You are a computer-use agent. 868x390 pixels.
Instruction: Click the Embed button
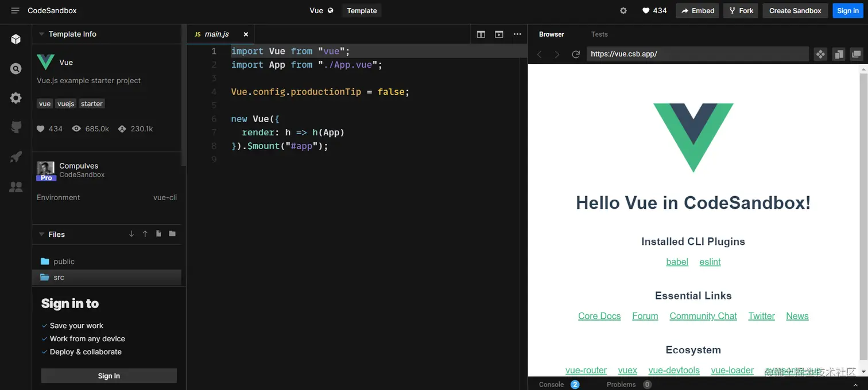click(x=697, y=10)
